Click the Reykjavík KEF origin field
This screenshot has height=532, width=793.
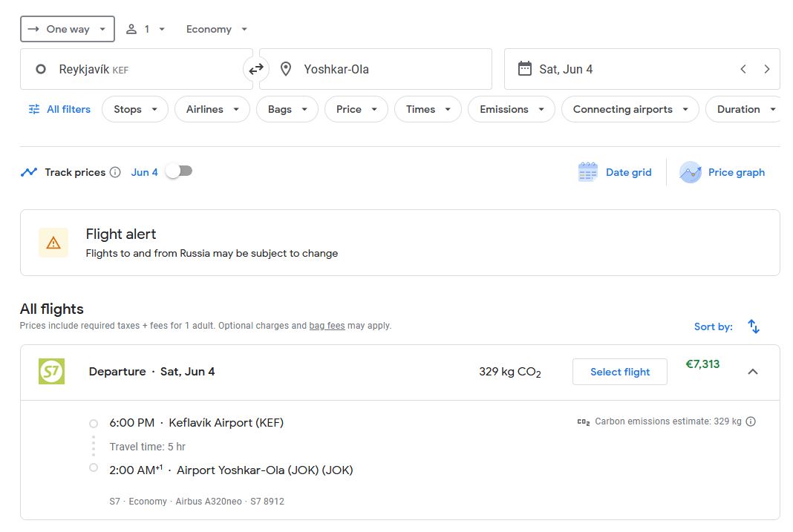click(137, 69)
